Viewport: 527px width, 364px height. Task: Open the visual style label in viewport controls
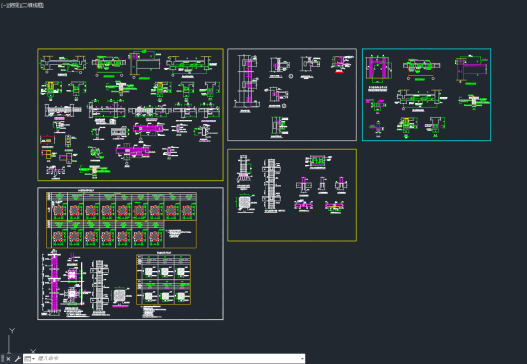(32, 5)
